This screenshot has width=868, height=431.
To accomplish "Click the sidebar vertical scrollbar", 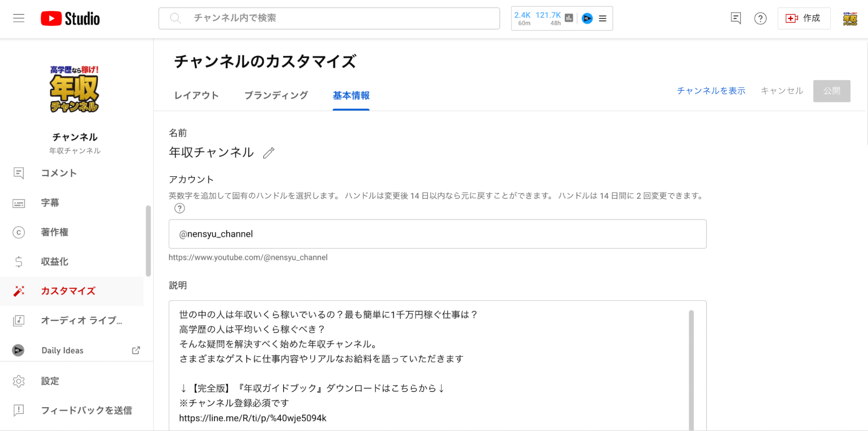I will pyautogui.click(x=148, y=241).
